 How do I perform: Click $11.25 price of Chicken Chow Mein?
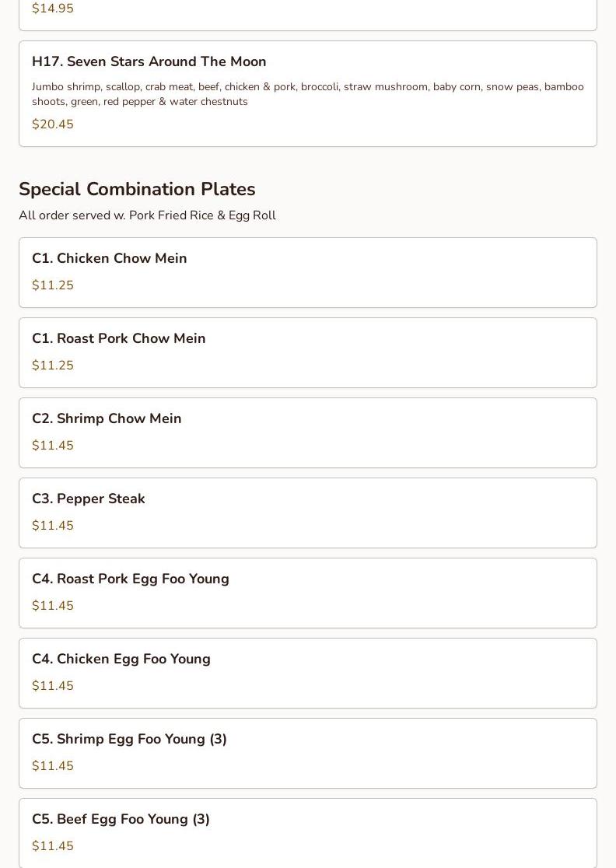53,285
